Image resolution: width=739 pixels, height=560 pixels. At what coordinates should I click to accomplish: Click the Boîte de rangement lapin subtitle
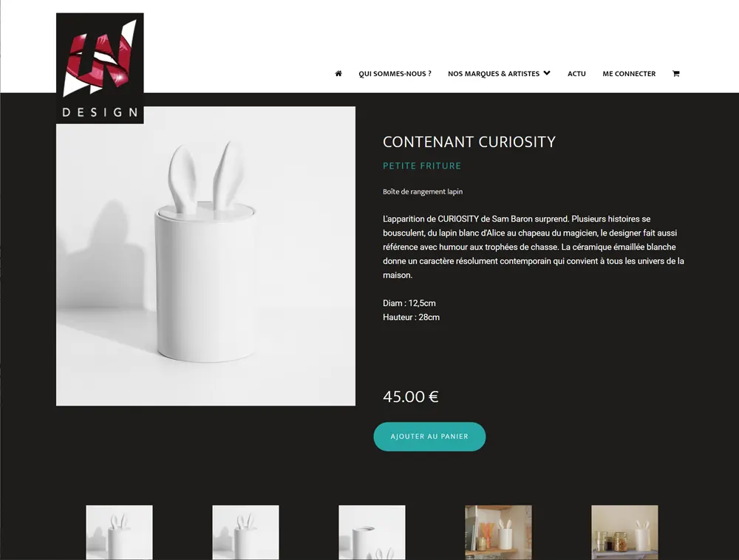(423, 191)
